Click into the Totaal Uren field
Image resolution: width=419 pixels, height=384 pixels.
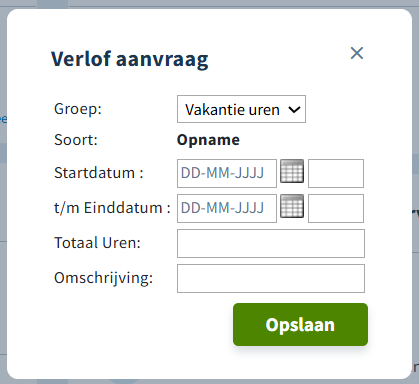click(x=271, y=243)
